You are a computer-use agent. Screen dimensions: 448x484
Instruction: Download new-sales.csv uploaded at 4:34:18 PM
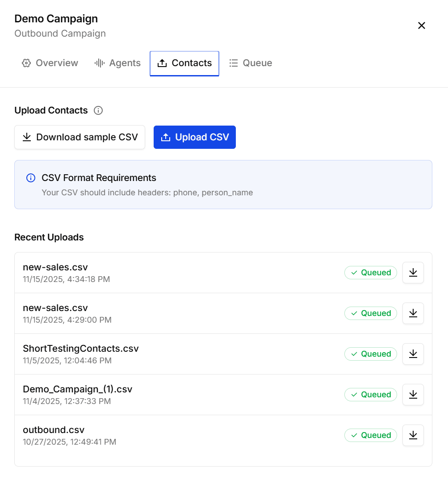point(413,273)
